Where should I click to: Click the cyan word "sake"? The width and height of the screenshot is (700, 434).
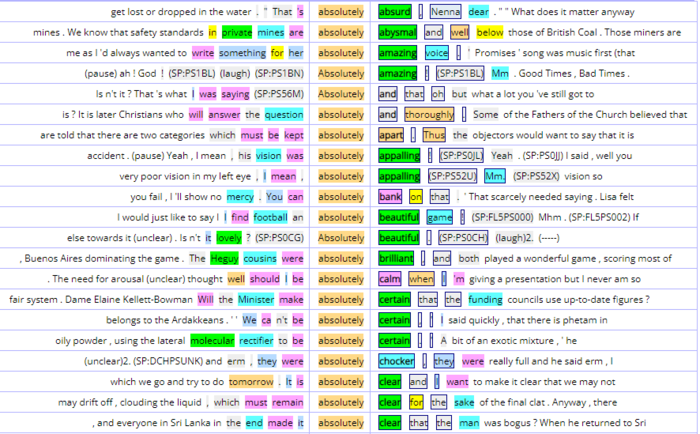(464, 402)
